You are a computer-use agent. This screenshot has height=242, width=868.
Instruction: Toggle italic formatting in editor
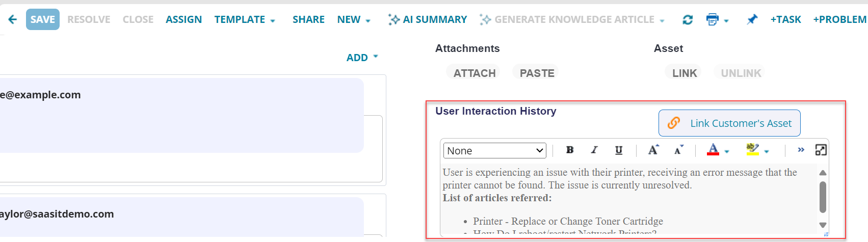pos(594,150)
